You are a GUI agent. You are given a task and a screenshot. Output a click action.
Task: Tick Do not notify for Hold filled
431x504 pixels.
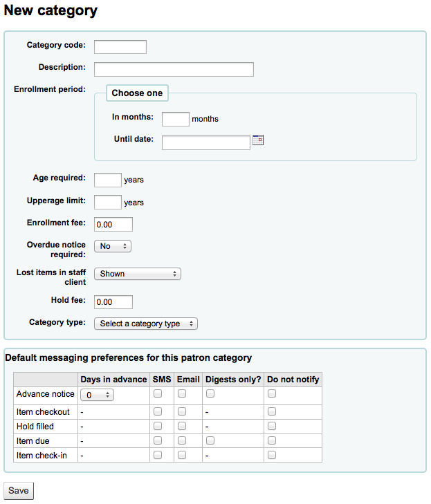click(272, 426)
